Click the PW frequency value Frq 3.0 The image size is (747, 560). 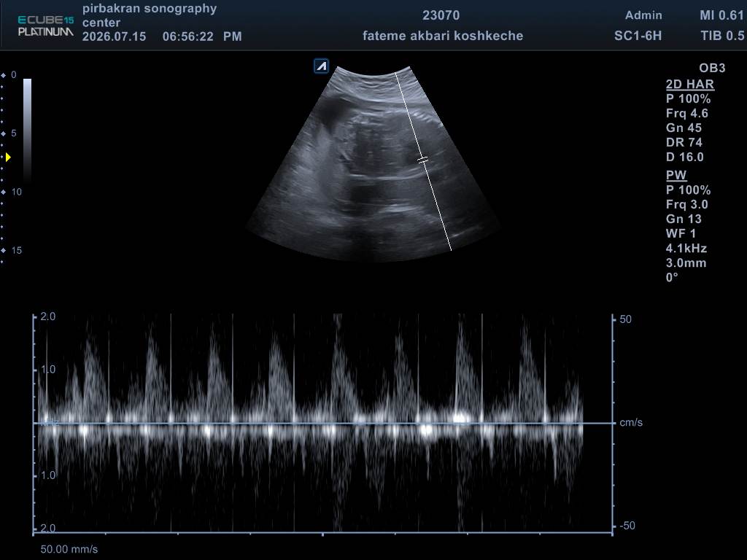point(687,205)
